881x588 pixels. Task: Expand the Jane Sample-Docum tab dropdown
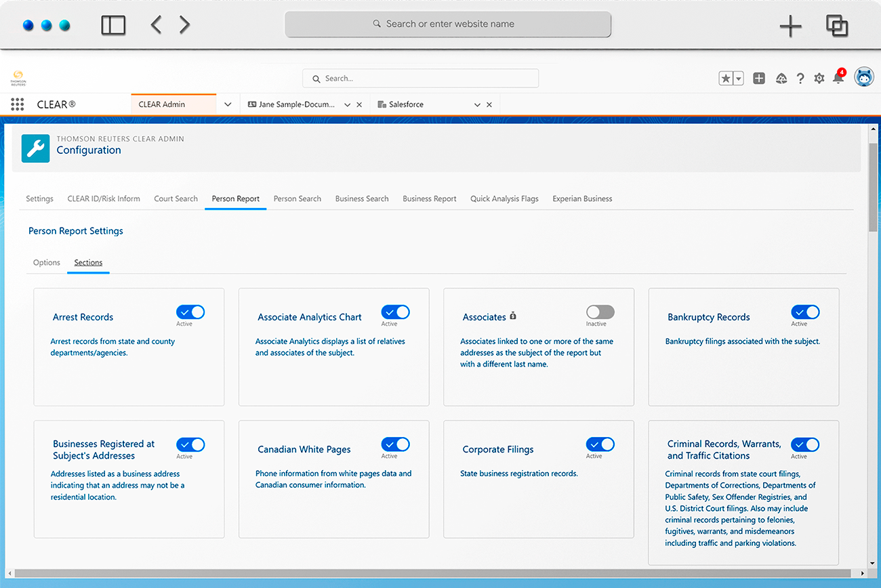click(x=346, y=104)
